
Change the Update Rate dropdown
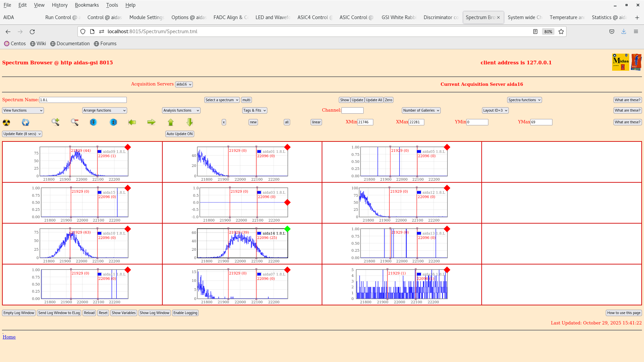tap(22, 134)
